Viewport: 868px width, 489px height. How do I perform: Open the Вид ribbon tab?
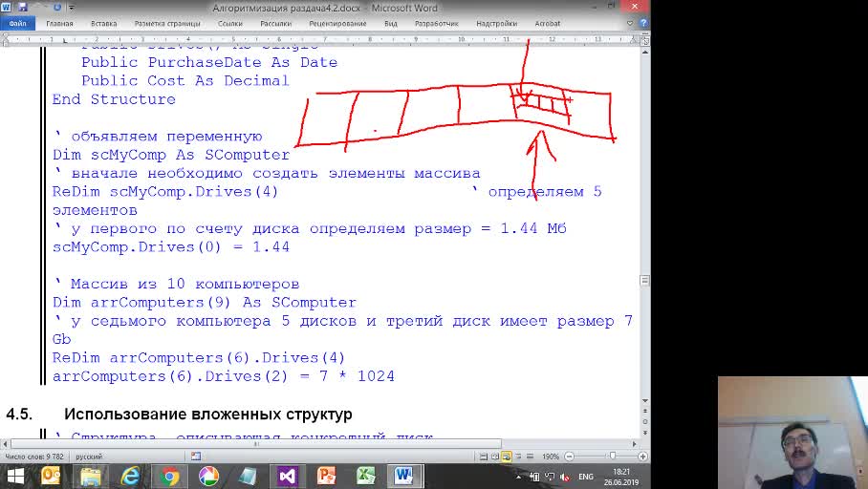point(391,24)
